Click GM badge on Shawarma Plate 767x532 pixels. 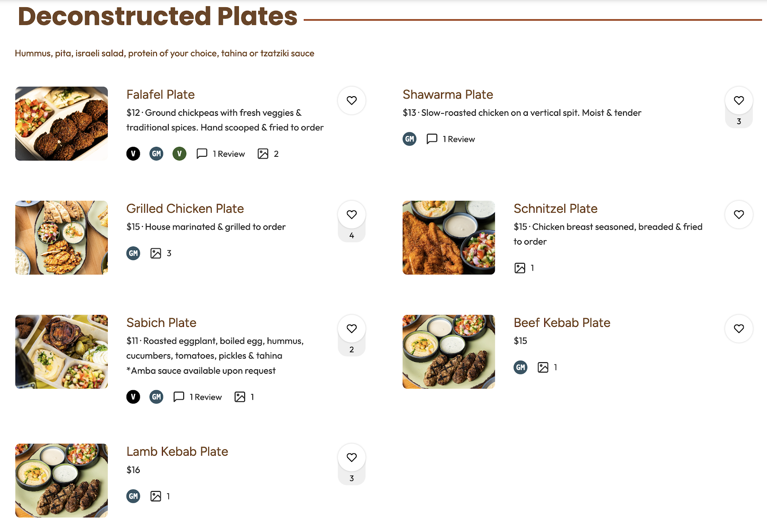click(x=410, y=139)
